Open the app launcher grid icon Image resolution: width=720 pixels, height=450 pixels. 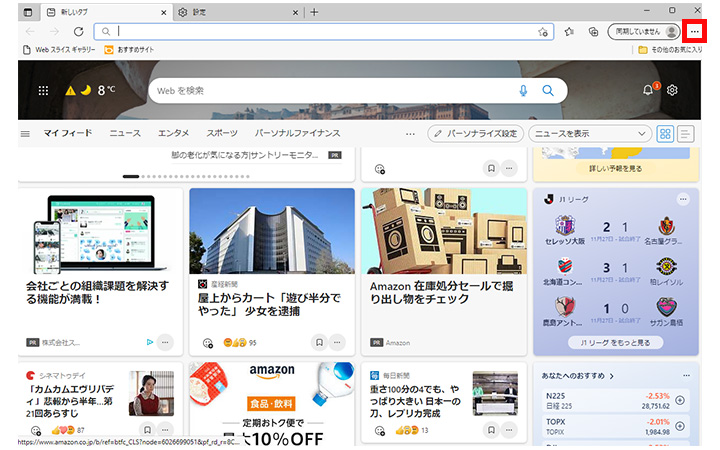43,90
